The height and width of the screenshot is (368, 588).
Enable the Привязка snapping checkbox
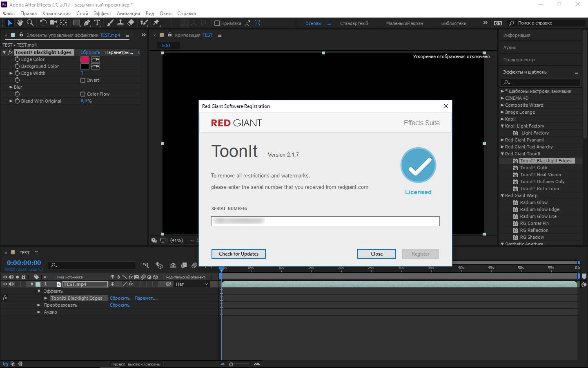[x=217, y=23]
